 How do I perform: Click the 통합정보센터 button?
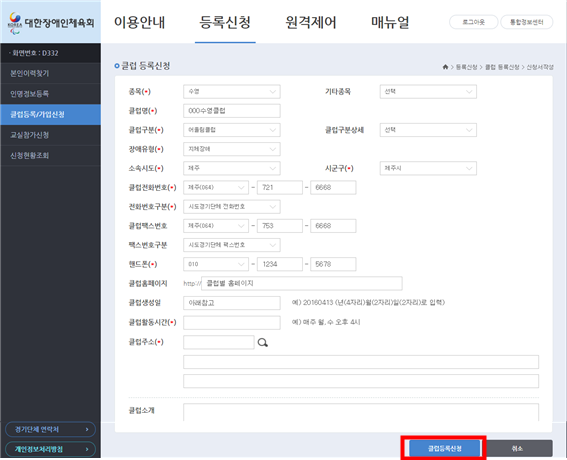526,22
